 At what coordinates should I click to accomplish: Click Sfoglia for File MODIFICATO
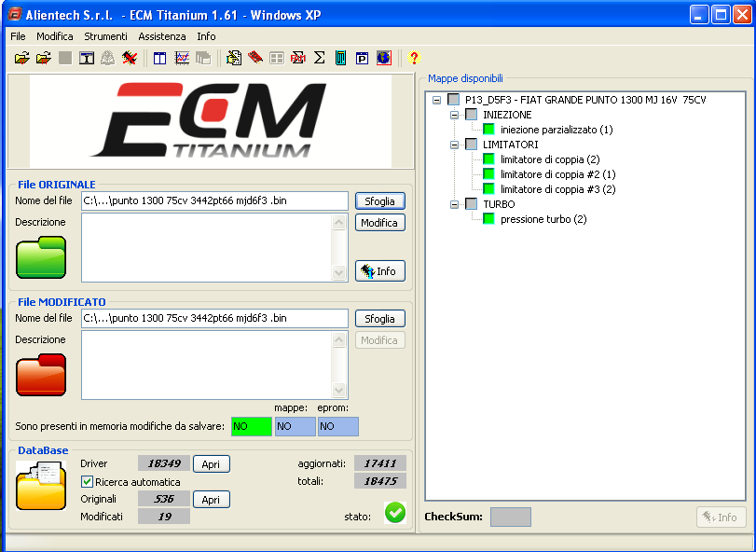click(380, 319)
